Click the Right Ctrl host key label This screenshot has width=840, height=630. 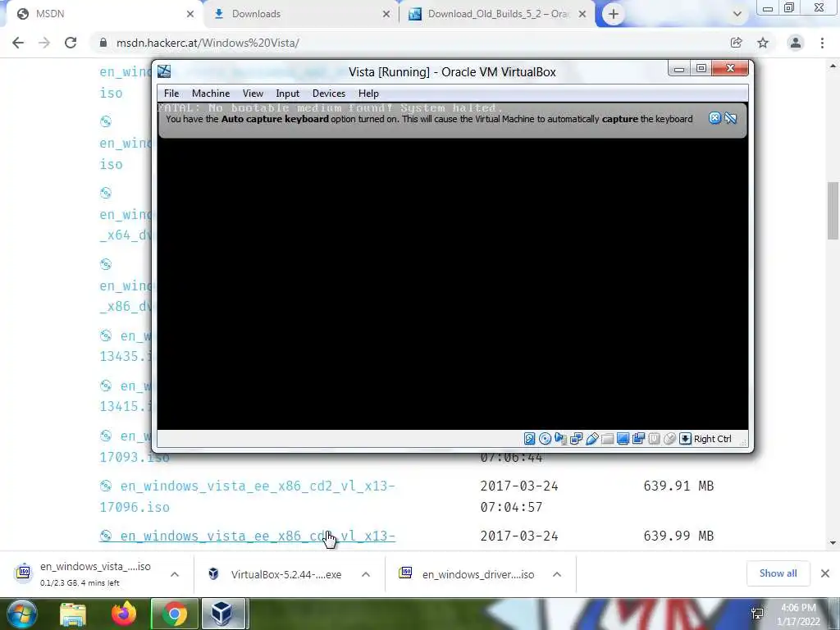(x=713, y=439)
